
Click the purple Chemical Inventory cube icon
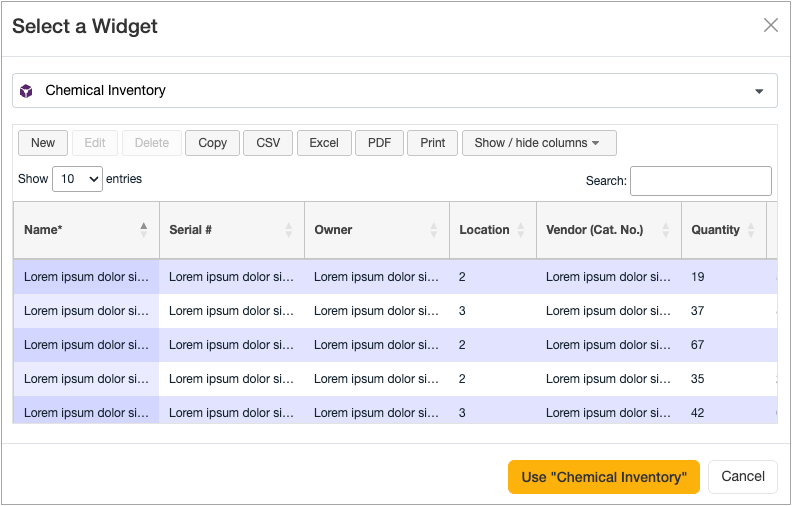coord(27,91)
